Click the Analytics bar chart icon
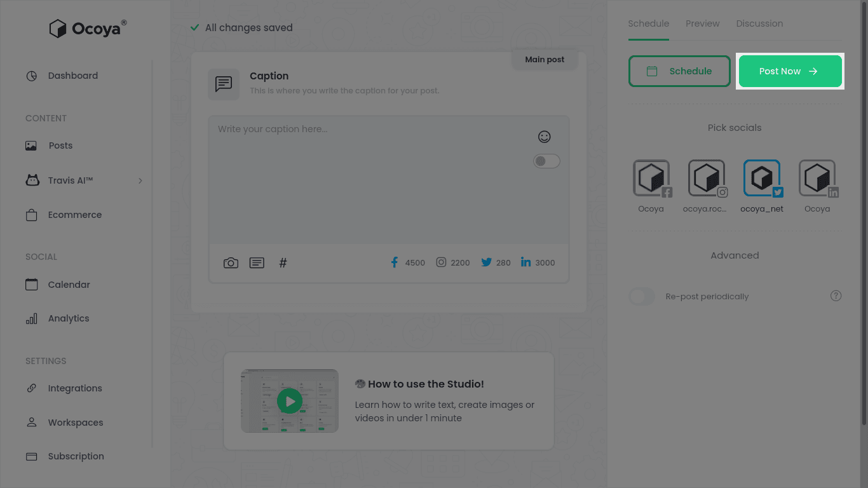Image resolution: width=868 pixels, height=488 pixels. [31, 318]
